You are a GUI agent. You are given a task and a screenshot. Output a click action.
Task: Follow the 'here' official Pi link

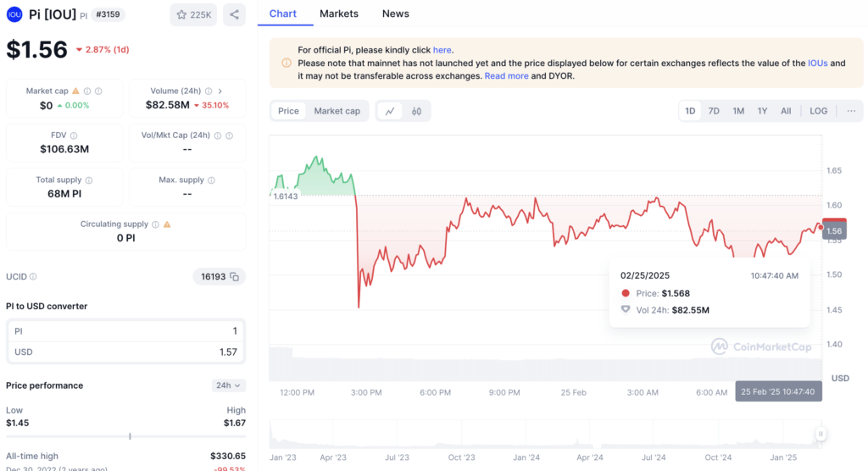442,50
